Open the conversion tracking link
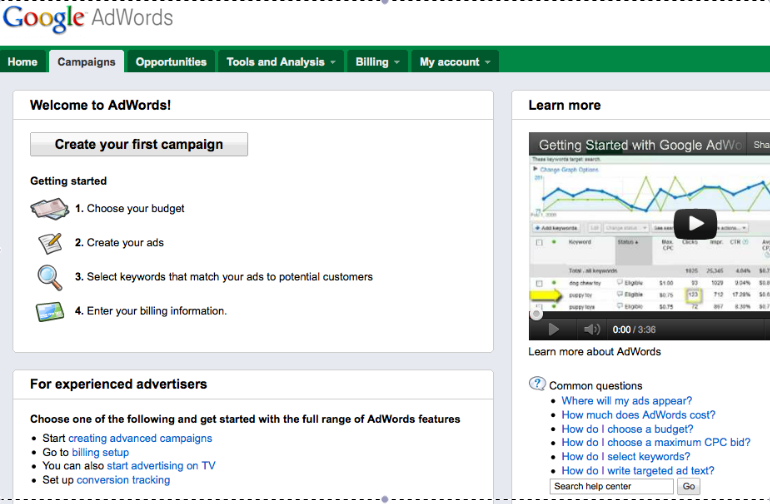 [x=123, y=480]
